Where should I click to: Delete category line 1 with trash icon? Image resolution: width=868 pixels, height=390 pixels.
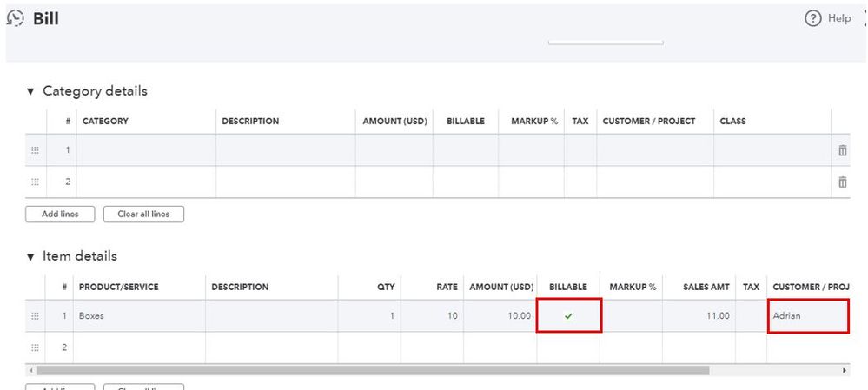click(x=842, y=150)
